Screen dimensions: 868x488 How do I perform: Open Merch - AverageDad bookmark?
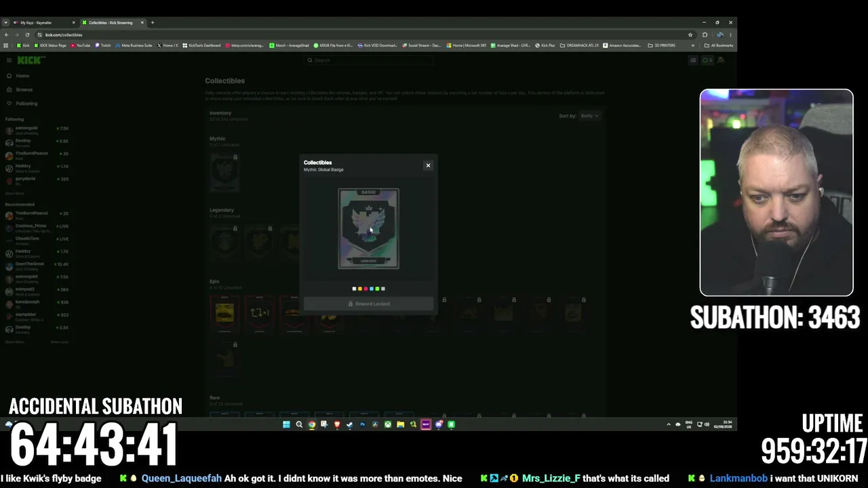point(289,45)
